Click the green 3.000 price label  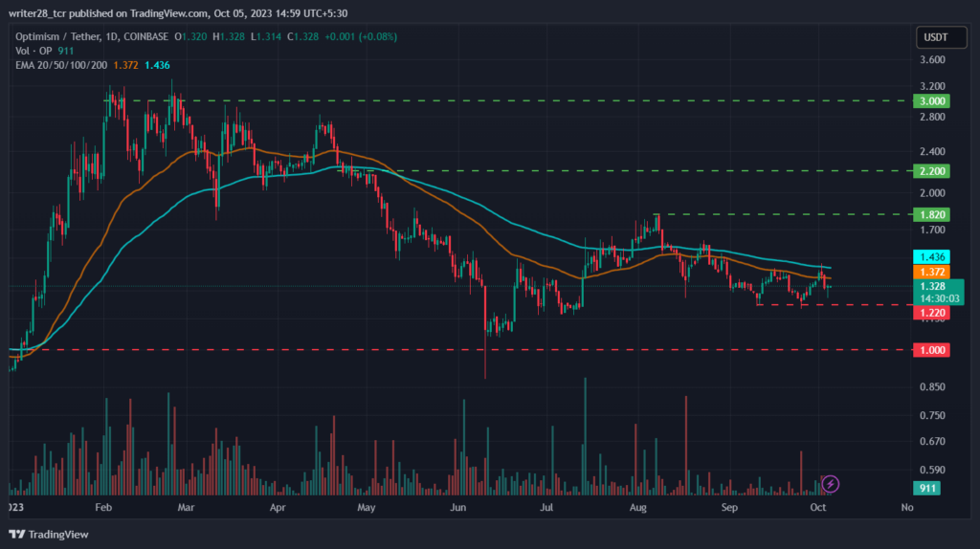[x=931, y=101]
